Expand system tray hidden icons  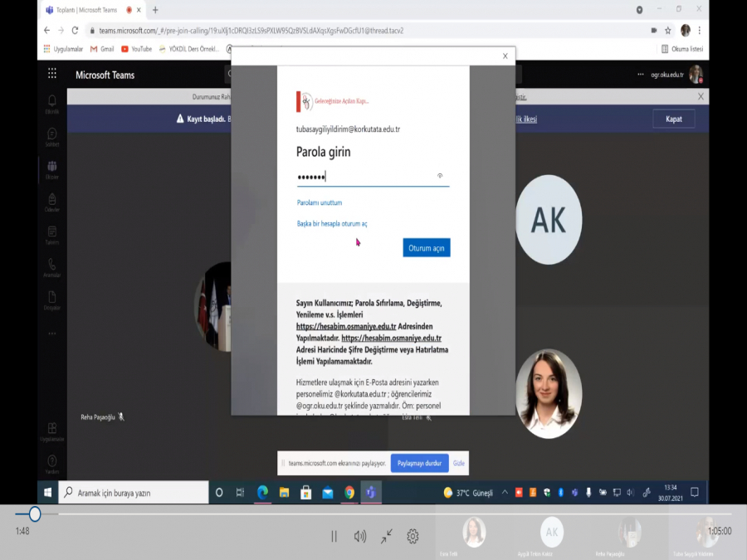tap(505, 492)
